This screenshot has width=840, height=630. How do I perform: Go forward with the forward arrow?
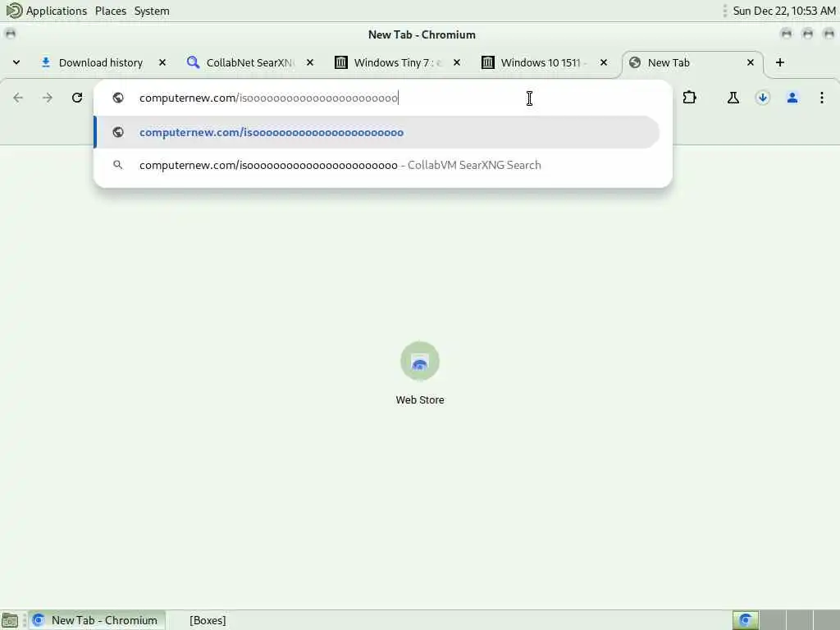(x=48, y=98)
